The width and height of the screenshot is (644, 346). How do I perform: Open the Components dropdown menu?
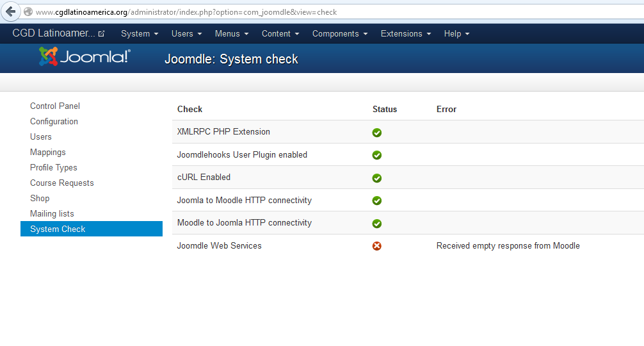click(x=339, y=34)
